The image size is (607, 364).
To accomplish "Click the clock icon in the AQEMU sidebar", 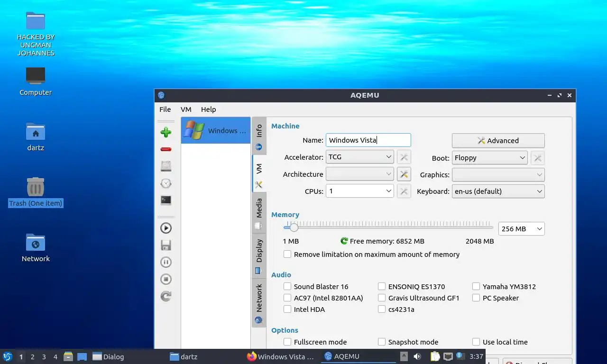I will click(x=166, y=183).
